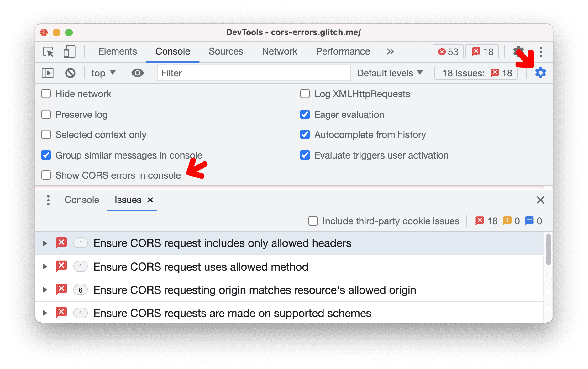Open the Default levels dropdown
The image size is (588, 369).
(x=390, y=73)
